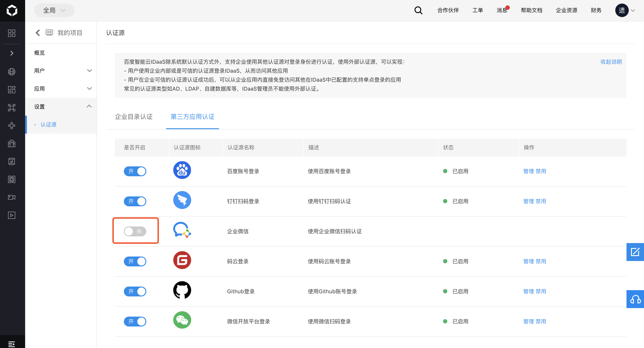Viewport: 644px width, 348px height.
Task: Open the grid dashboard sidebar icon
Action: (x=11, y=33)
